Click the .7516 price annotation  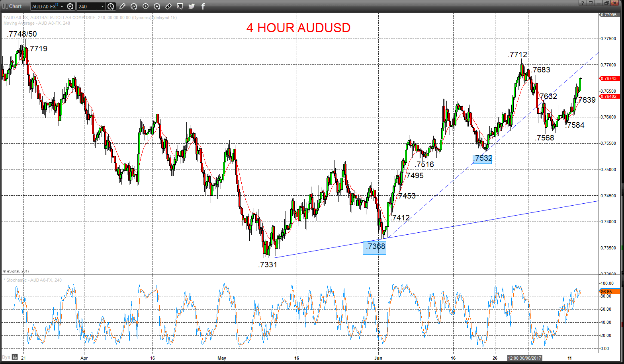point(424,165)
